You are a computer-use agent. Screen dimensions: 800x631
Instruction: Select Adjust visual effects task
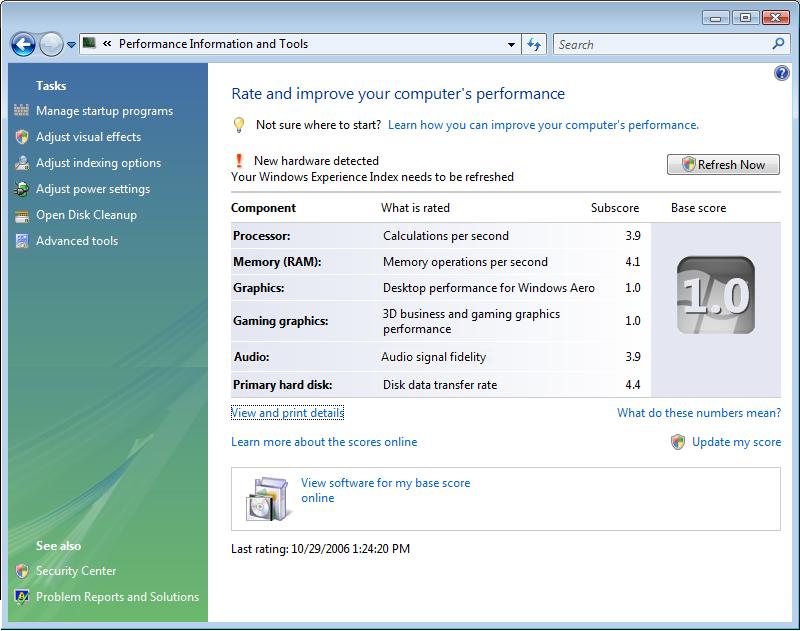[x=88, y=137]
